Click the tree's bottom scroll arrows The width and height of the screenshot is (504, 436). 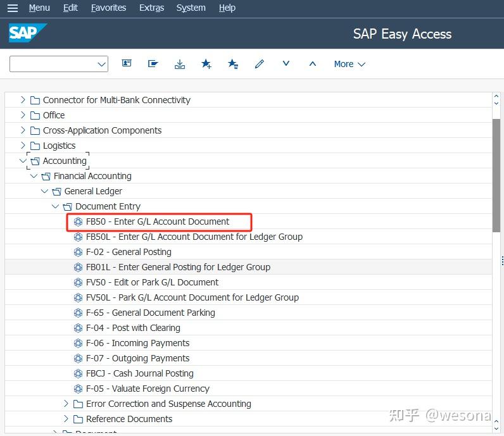pos(496,425)
